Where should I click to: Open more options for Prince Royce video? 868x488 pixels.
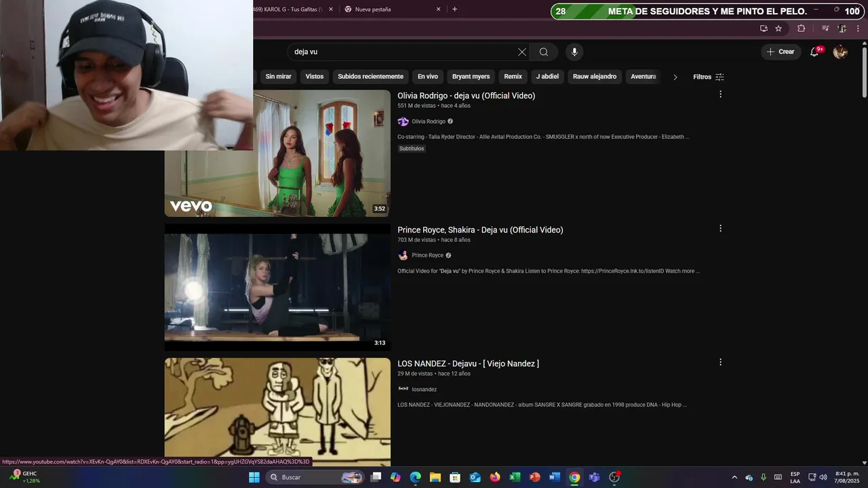tap(720, 228)
